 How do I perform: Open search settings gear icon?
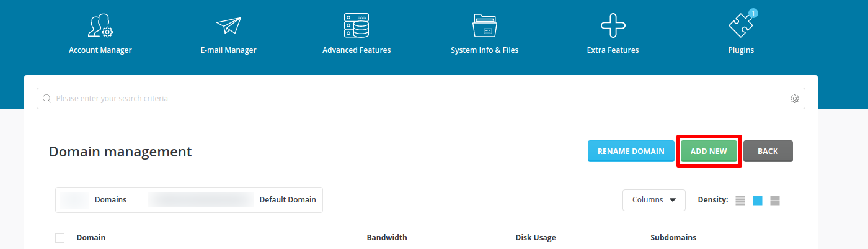point(794,99)
